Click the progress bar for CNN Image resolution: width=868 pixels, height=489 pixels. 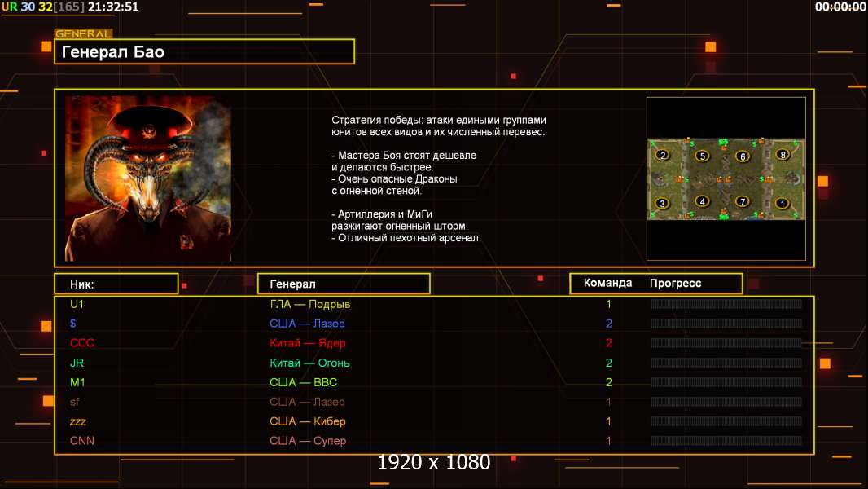coord(726,441)
